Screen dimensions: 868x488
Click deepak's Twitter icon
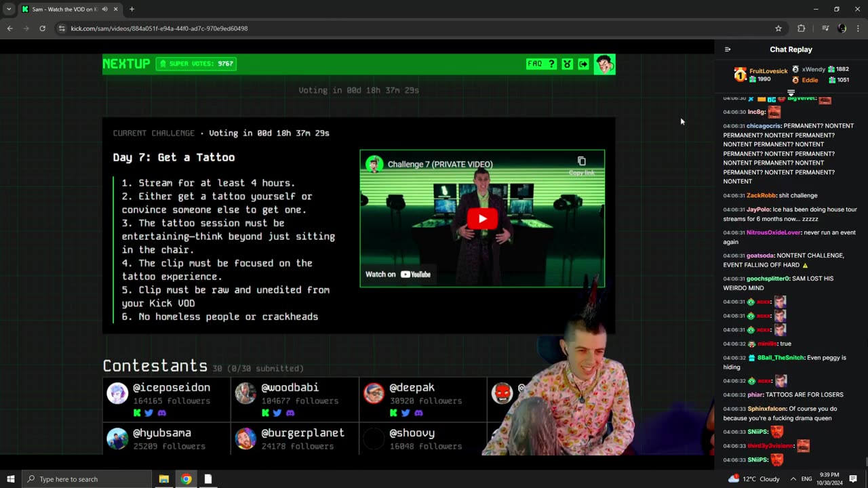click(x=405, y=413)
